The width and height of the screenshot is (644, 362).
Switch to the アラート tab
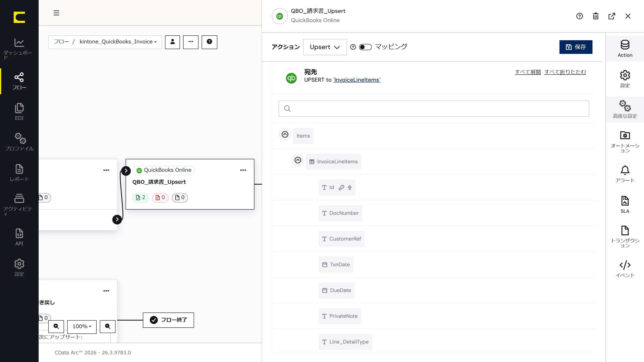click(625, 174)
